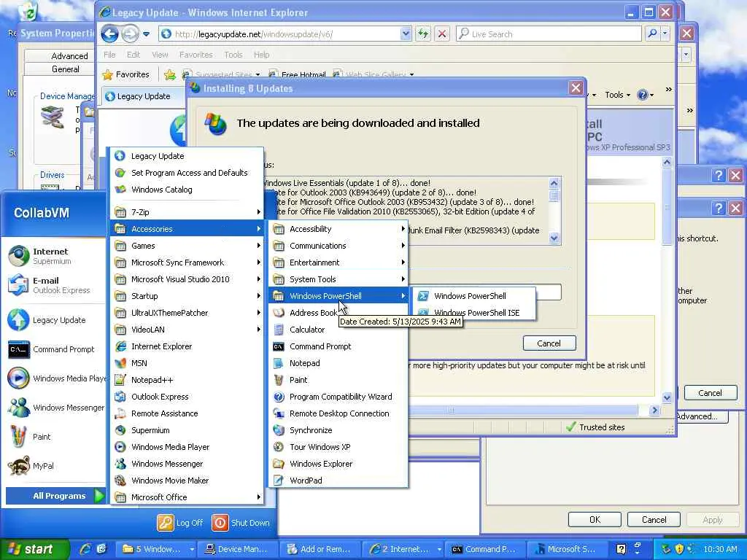Viewport: 747px width, 560px height.
Task: Open pinned E-mail Outlook Express item
Action: coord(54,285)
